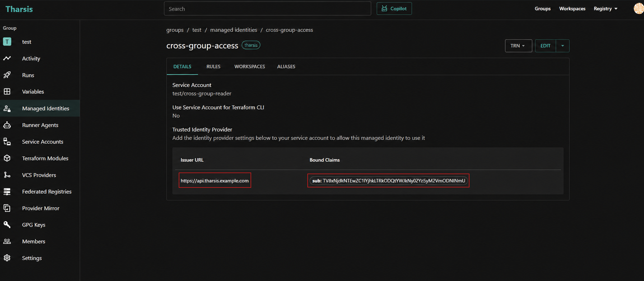
Task: Open Runs in the sidebar
Action: click(40, 75)
